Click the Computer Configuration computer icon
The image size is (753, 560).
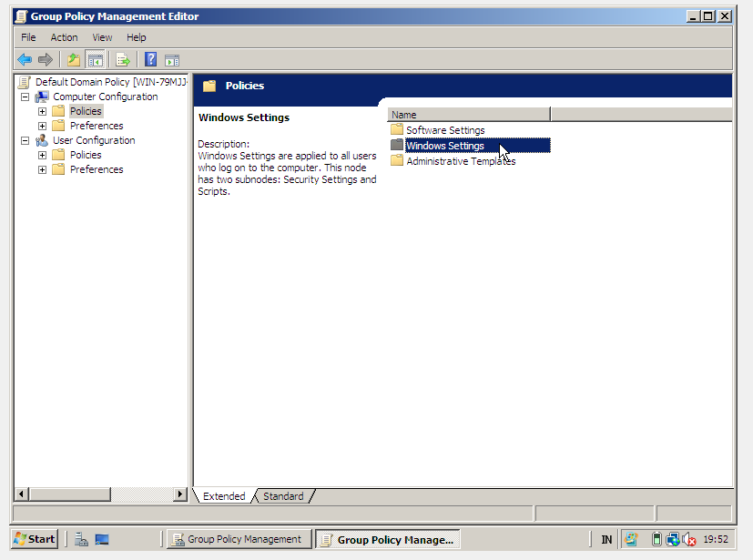point(42,97)
